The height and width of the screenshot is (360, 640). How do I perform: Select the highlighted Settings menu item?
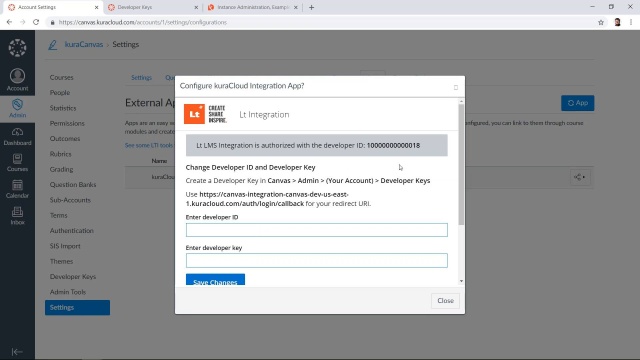pyautogui.click(x=78, y=307)
